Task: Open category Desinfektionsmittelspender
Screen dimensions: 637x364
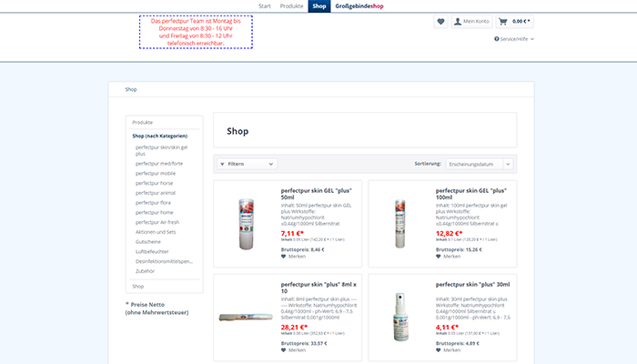Action: tap(164, 261)
